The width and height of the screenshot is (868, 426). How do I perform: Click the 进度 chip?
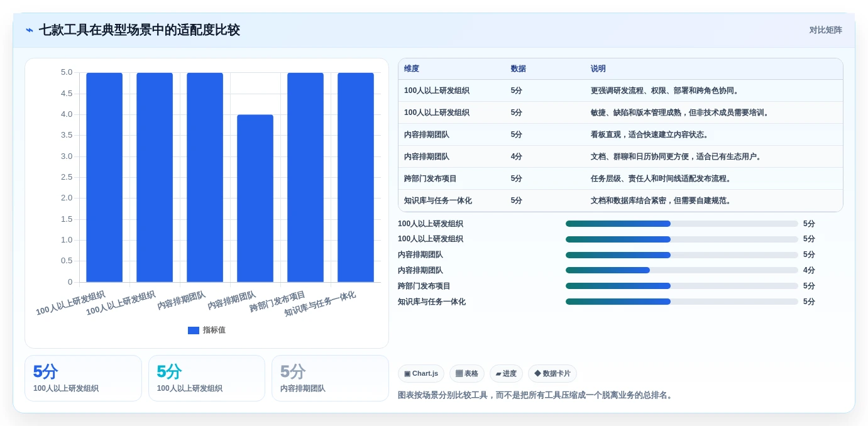[x=506, y=374]
